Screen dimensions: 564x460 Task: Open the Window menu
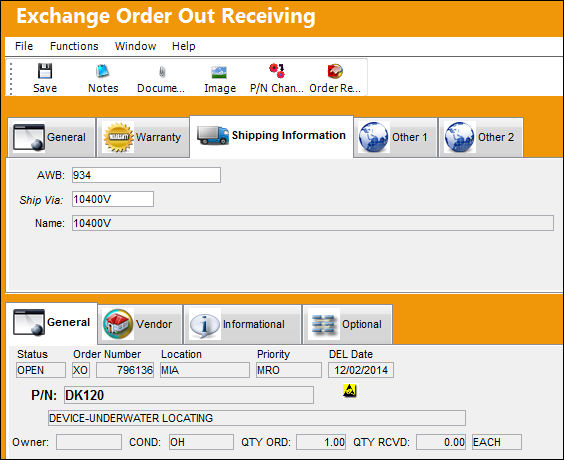point(135,46)
